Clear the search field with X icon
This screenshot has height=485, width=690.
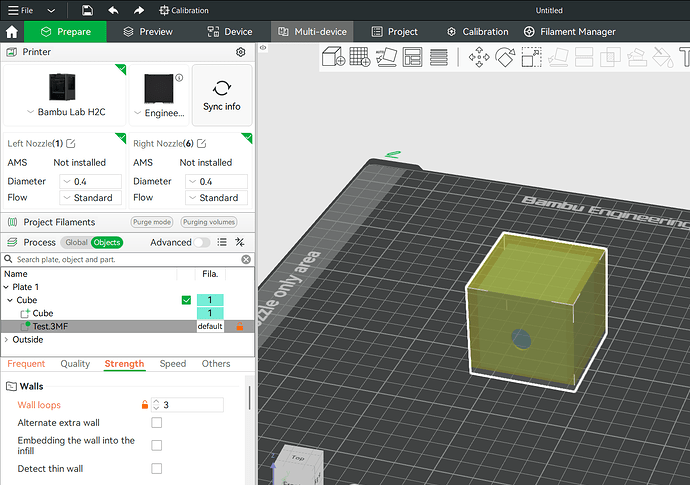246,259
